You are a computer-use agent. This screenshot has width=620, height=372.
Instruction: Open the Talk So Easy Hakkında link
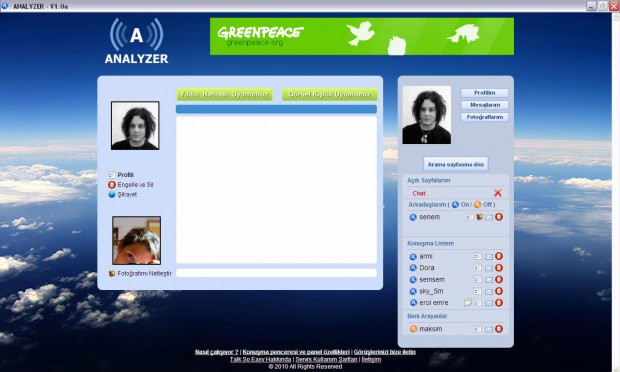pos(260,359)
